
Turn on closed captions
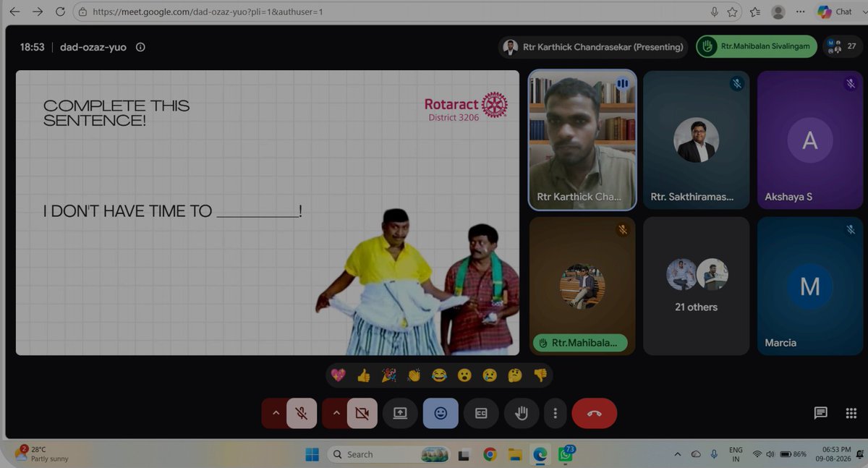[481, 413]
